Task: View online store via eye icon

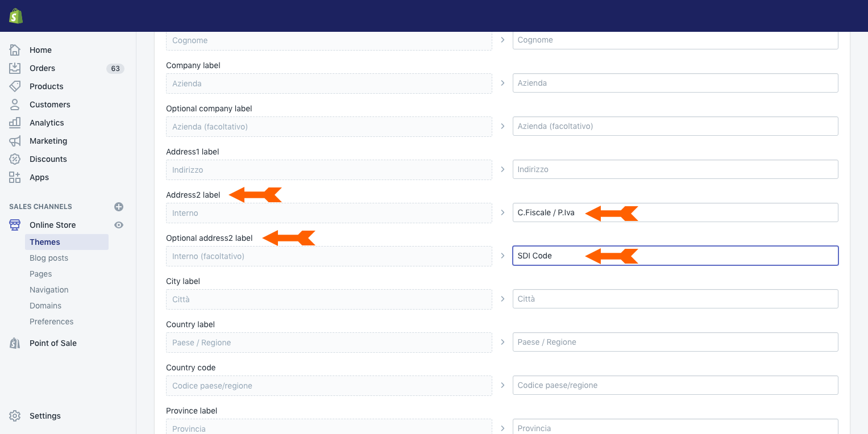Action: [x=119, y=225]
